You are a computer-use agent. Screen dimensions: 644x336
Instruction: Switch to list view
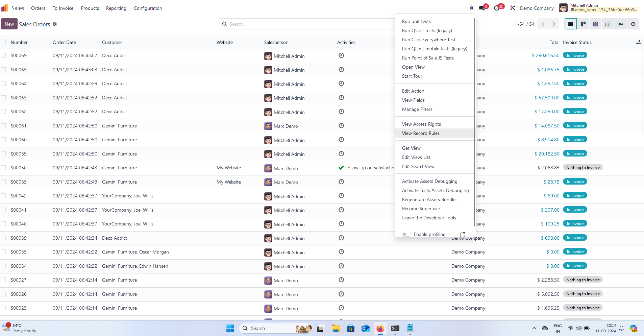pos(571,24)
